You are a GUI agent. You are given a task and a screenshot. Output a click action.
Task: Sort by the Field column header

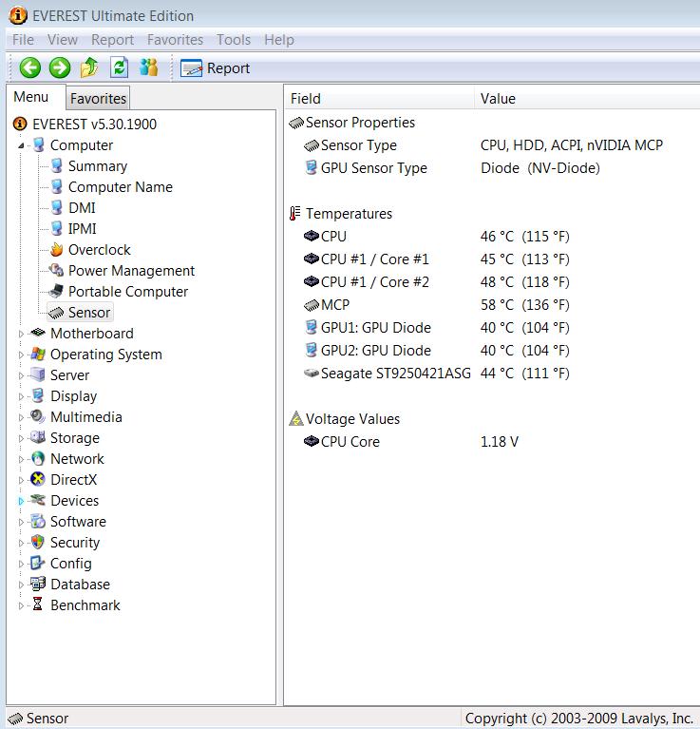pos(379,99)
